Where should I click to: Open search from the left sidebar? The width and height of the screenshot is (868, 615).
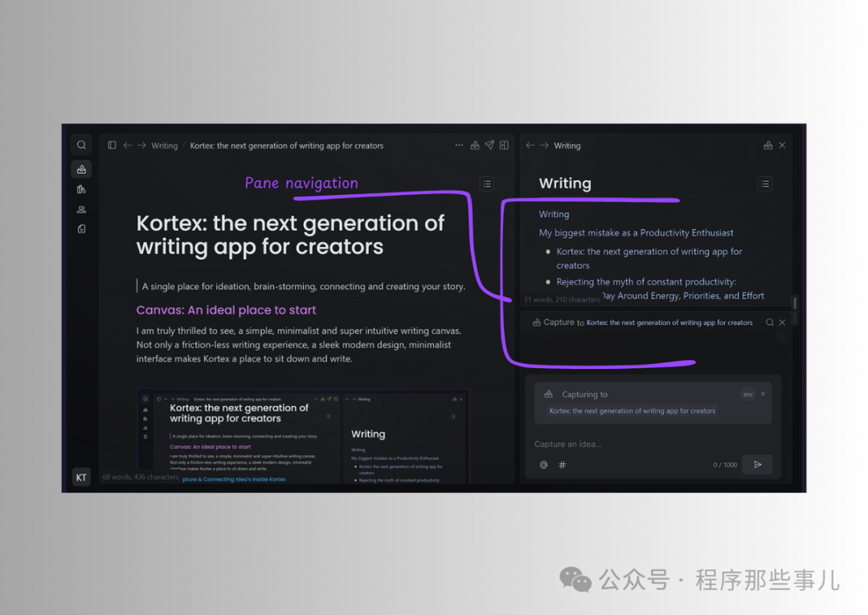point(81,145)
